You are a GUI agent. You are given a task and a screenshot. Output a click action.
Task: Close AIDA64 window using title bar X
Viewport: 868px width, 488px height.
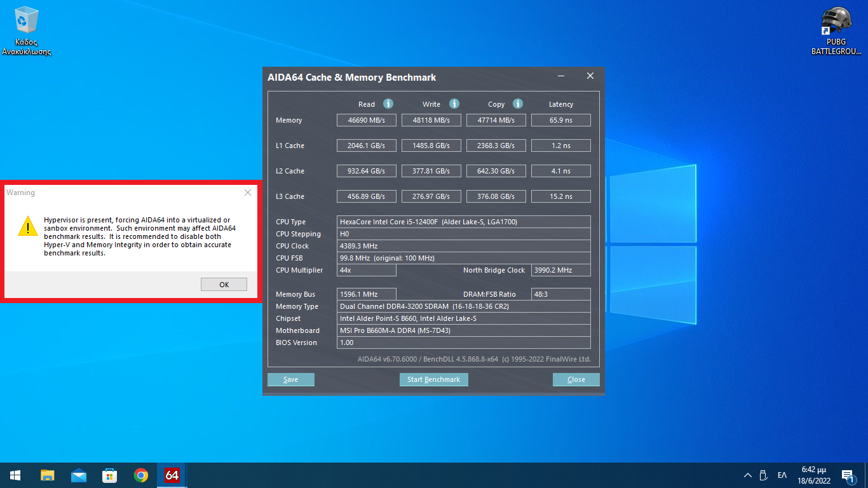point(590,76)
